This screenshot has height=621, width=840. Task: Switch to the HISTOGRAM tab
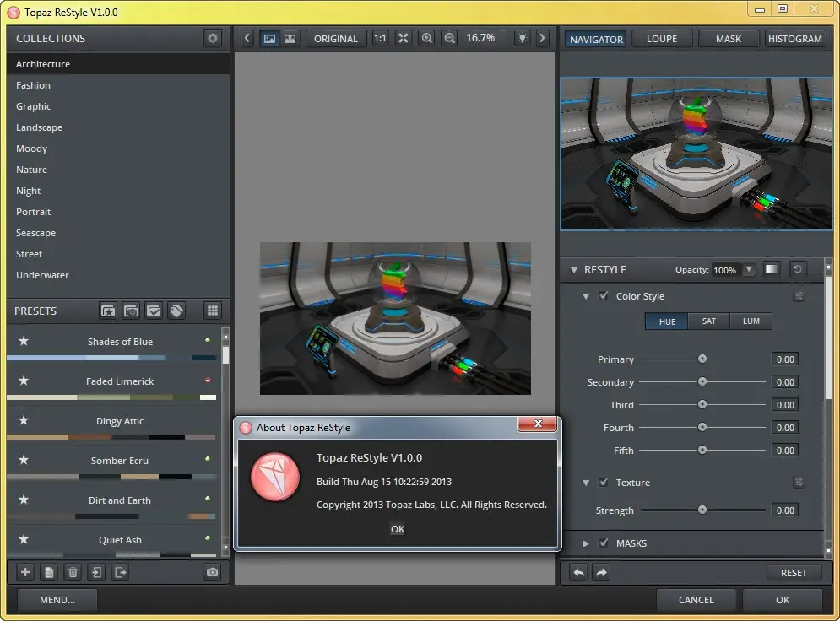[794, 39]
